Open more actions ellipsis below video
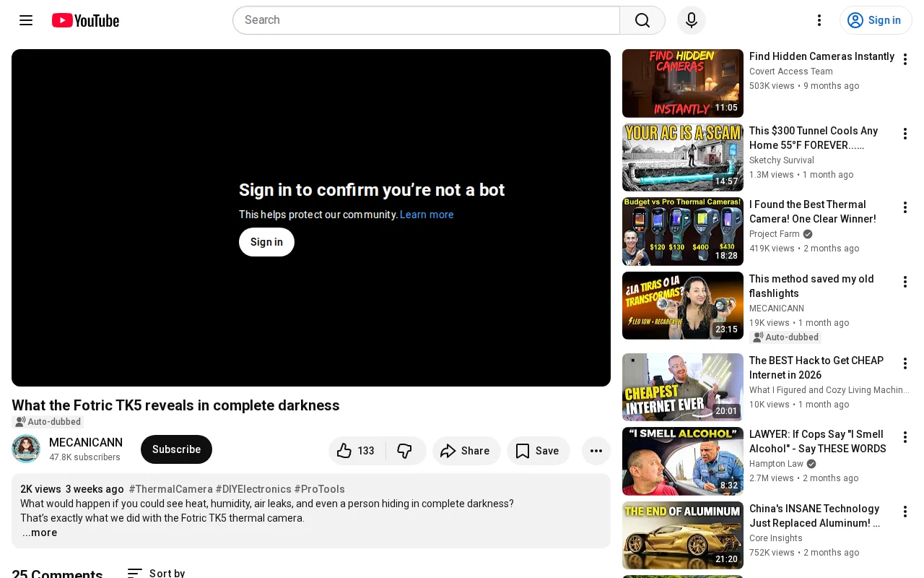This screenshot has width=924, height=578. pos(596,451)
